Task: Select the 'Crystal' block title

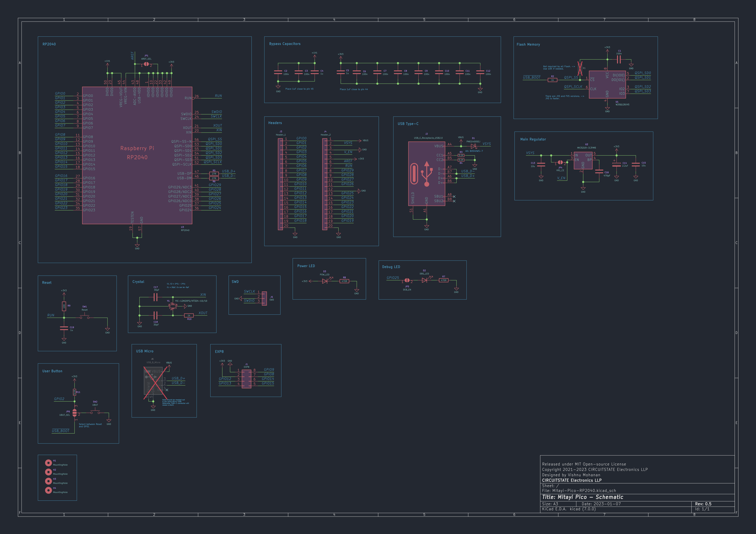Action: point(138,282)
